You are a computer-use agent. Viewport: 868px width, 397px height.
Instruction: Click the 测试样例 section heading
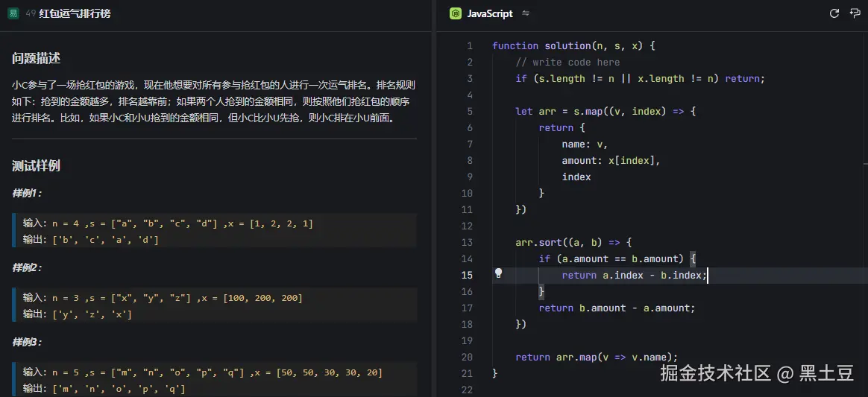click(x=36, y=165)
